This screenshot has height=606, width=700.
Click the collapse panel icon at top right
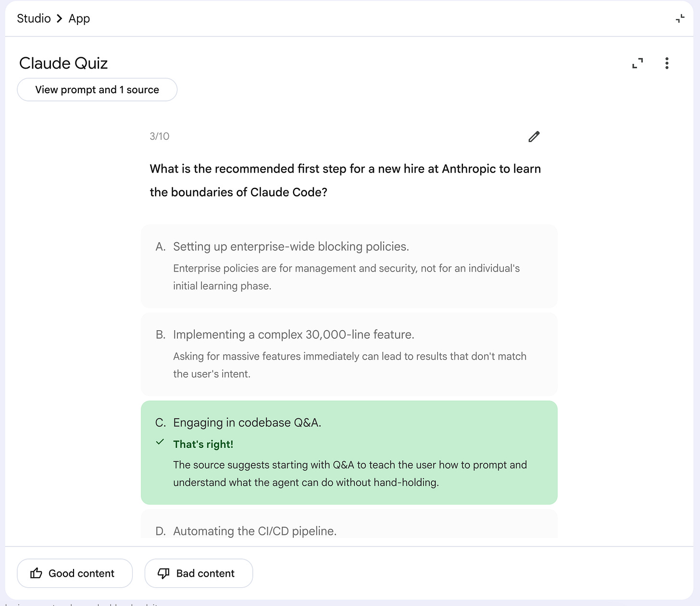(x=680, y=19)
